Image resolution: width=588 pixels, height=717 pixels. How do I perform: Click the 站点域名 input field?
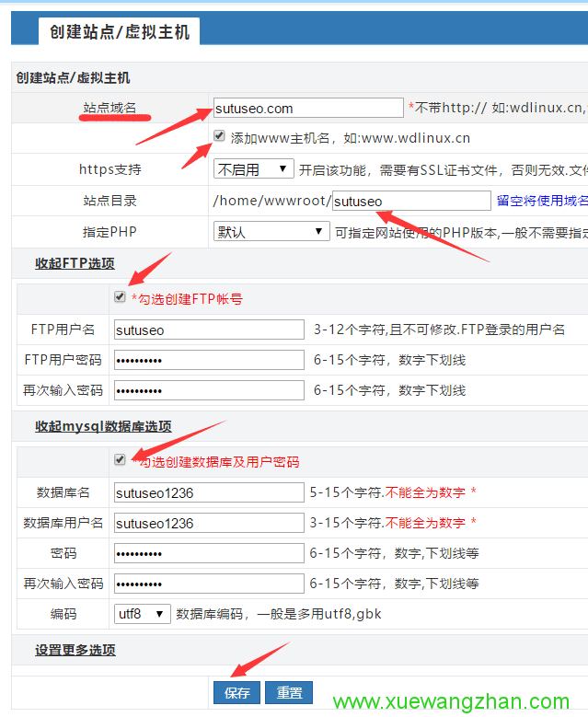click(x=307, y=109)
